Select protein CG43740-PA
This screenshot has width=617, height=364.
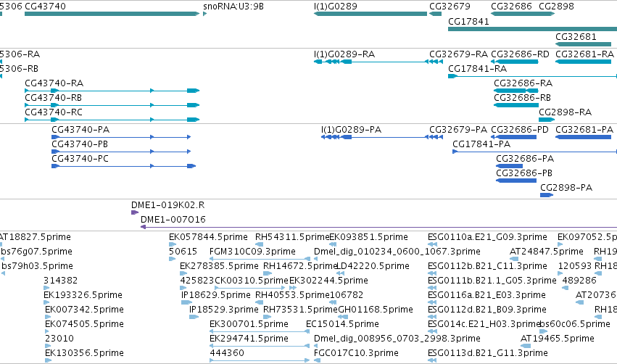pos(121,137)
